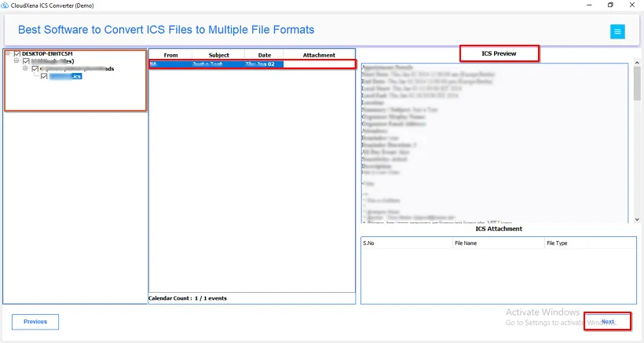Select DESKTOP-ENHTC5M tree label
The width and height of the screenshot is (644, 343).
[47, 53]
